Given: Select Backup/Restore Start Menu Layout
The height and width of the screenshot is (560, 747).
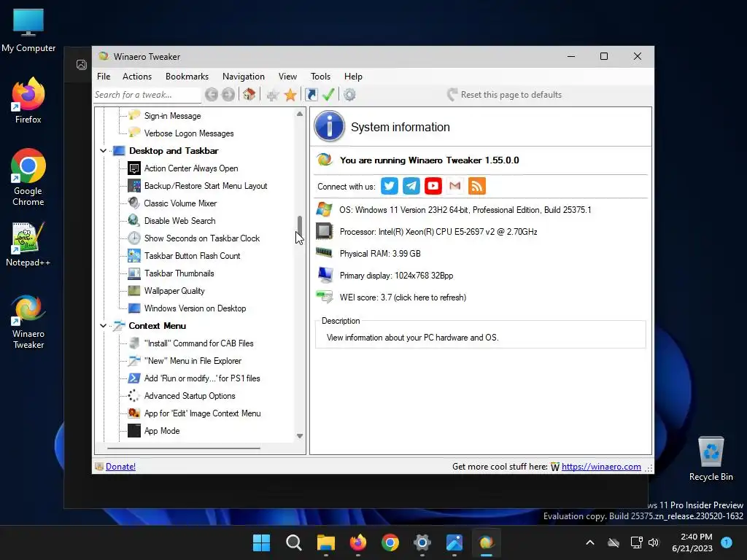Looking at the screenshot, I should point(205,186).
